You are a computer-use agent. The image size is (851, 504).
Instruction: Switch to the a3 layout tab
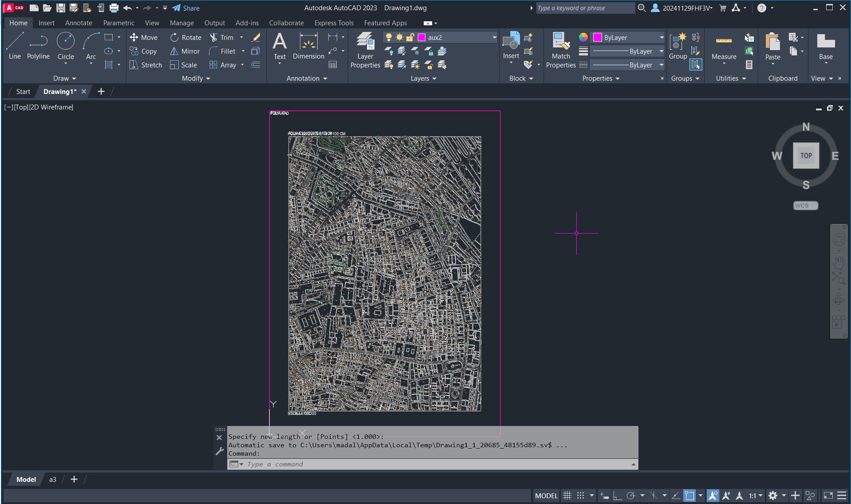coord(52,479)
